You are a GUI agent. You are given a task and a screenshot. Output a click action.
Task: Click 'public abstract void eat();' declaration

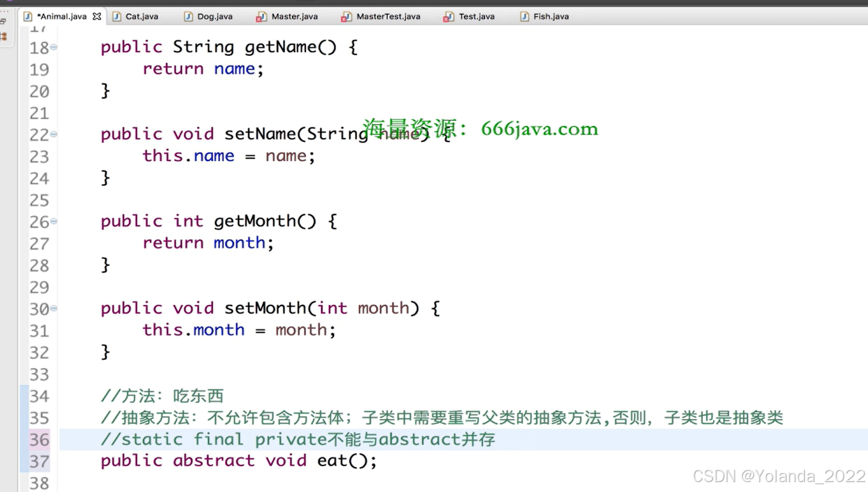239,460
